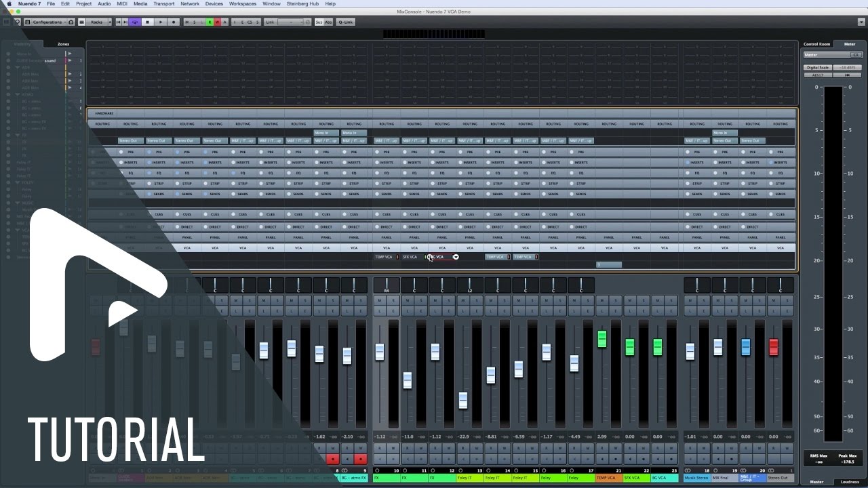Click the Record transport button
868x488 pixels.
click(174, 22)
